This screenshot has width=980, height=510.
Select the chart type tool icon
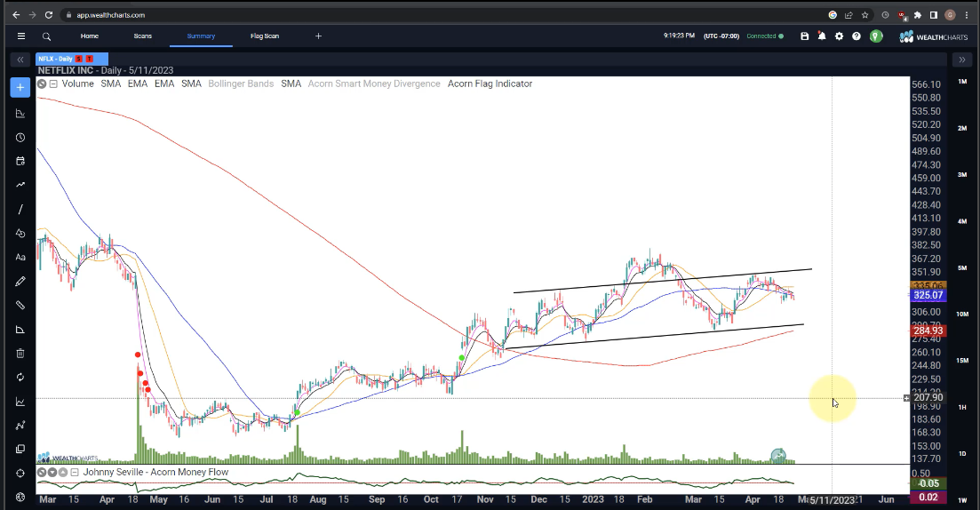coord(20,113)
